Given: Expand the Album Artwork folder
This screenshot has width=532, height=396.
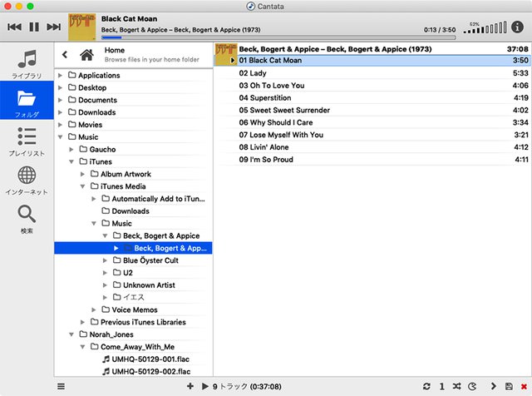Looking at the screenshot, I should tap(82, 174).
